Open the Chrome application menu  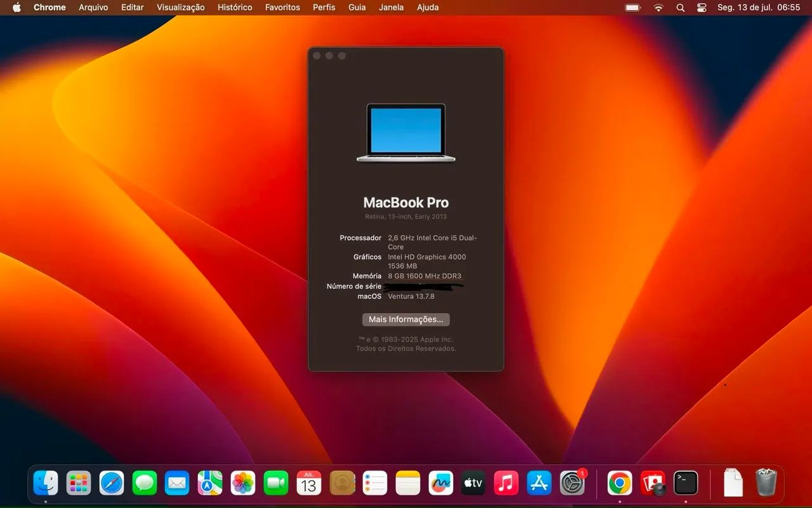49,8
